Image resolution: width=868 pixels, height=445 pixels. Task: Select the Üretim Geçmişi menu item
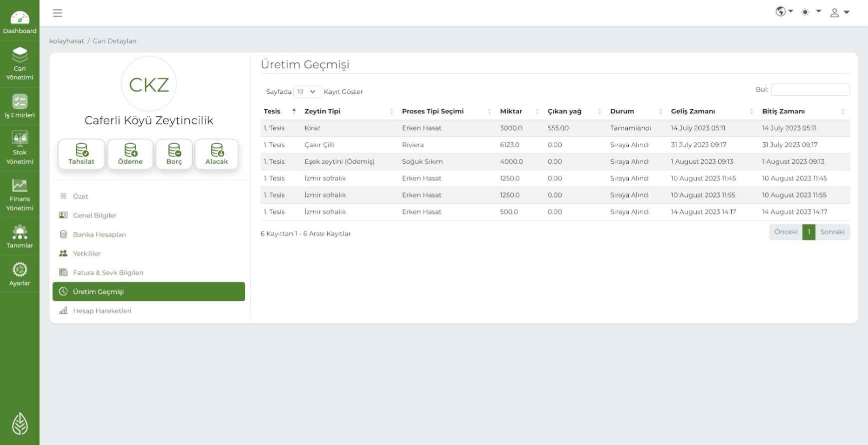tap(149, 291)
